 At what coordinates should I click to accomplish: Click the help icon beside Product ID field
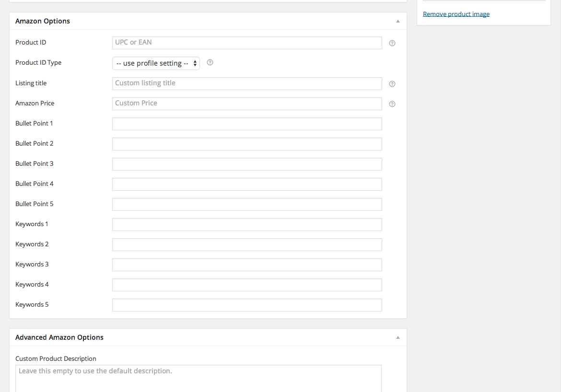(392, 43)
